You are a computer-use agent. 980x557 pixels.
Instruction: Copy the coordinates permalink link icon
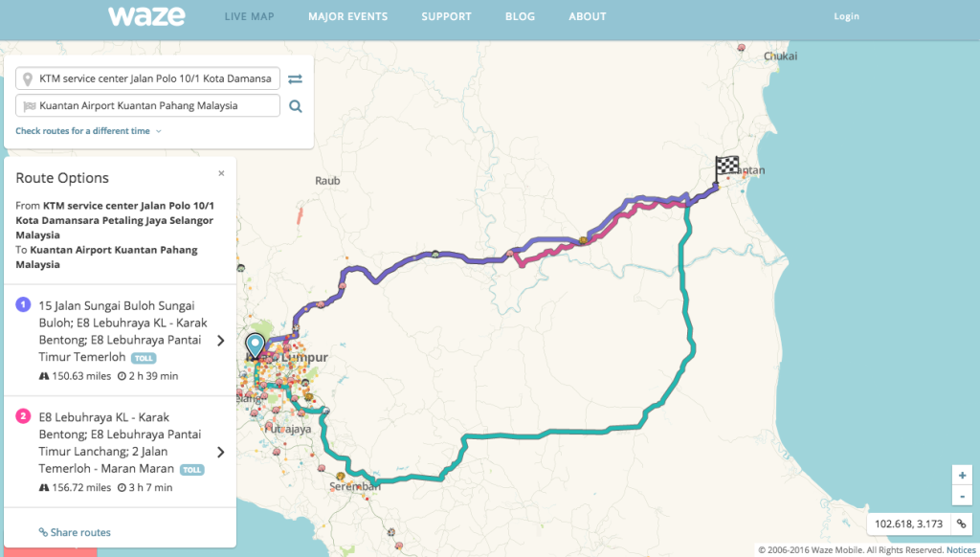click(x=961, y=524)
